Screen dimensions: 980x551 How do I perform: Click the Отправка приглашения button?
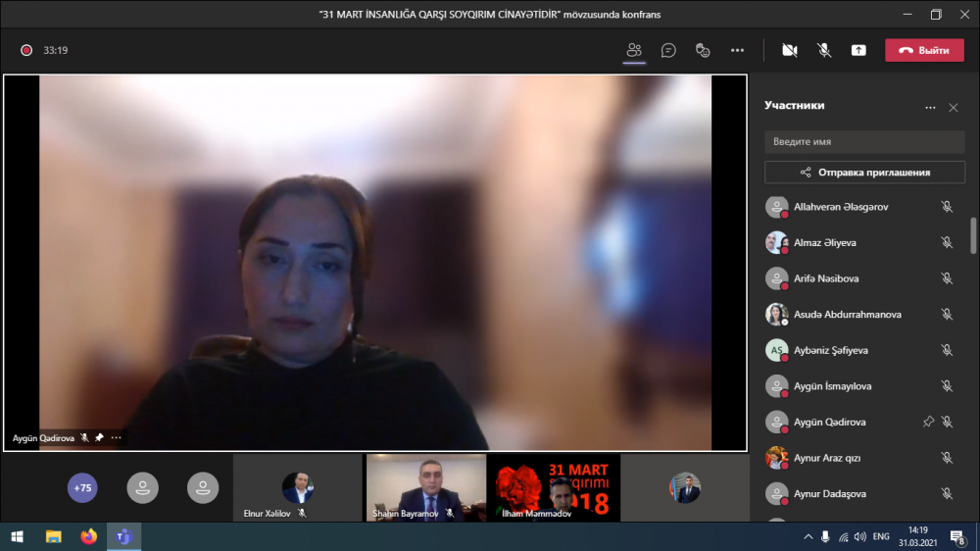click(864, 173)
